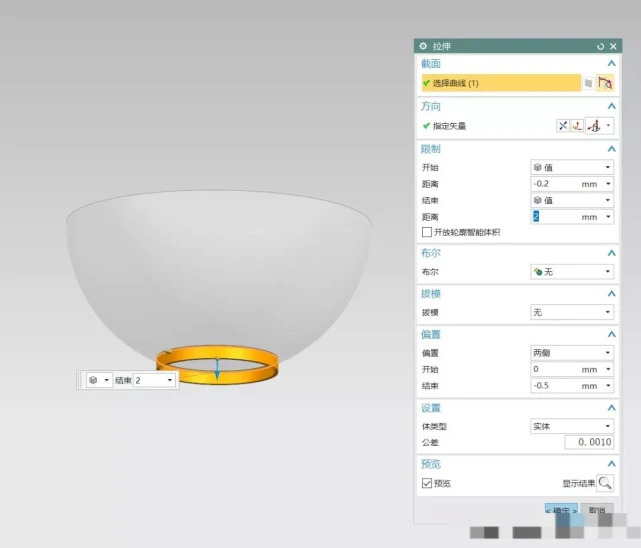Open the Draft dropdown set to None
The height and width of the screenshot is (548, 641).
(572, 312)
